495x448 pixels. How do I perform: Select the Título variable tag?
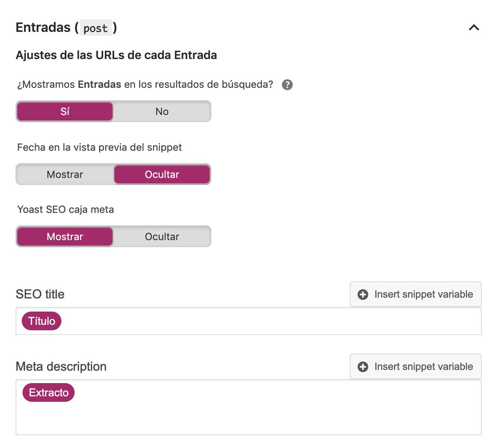click(x=42, y=321)
